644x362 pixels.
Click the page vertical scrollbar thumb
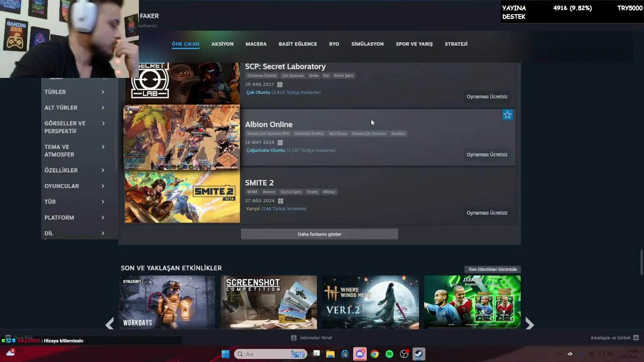tap(641, 261)
